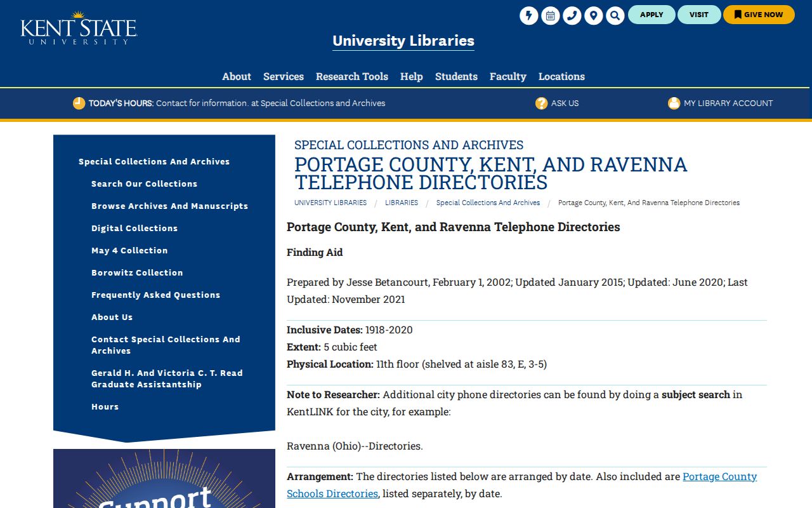Screen dimensions: 812x508
Task: Click the text "Extent: 5 cubic feet"
Action: 332,347
